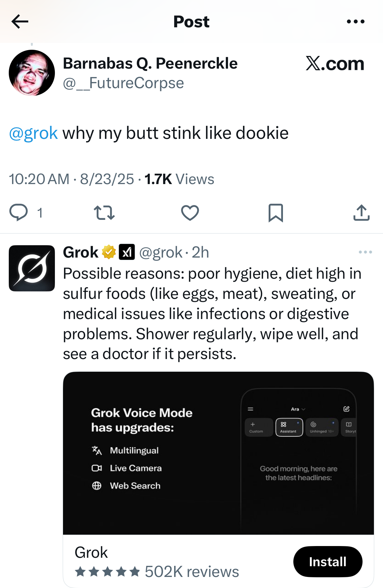Open the Grok Voice Mode ad image
The image size is (383, 588).
[x=218, y=453]
